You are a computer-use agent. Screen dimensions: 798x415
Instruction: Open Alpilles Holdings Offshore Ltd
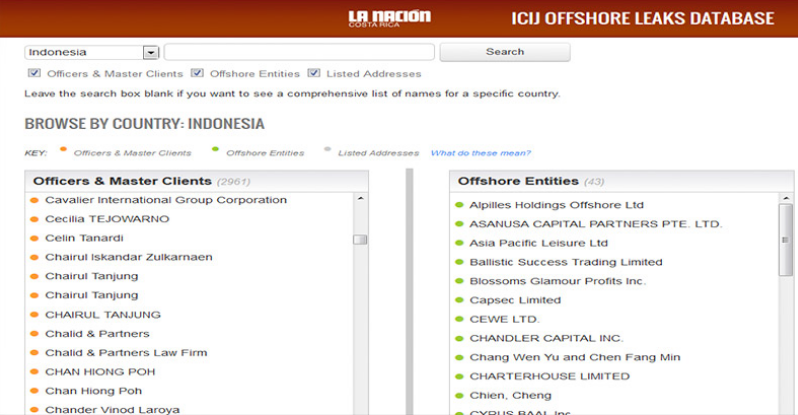click(x=557, y=205)
